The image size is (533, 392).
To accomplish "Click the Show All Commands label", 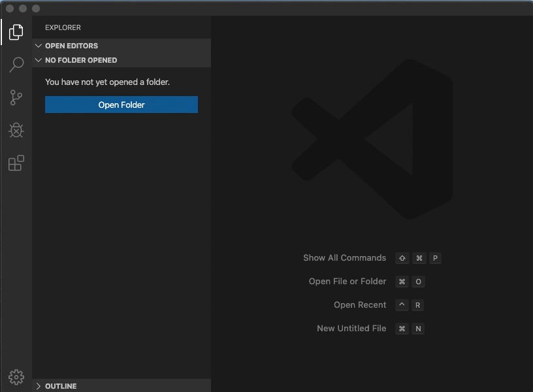I will (x=344, y=257).
